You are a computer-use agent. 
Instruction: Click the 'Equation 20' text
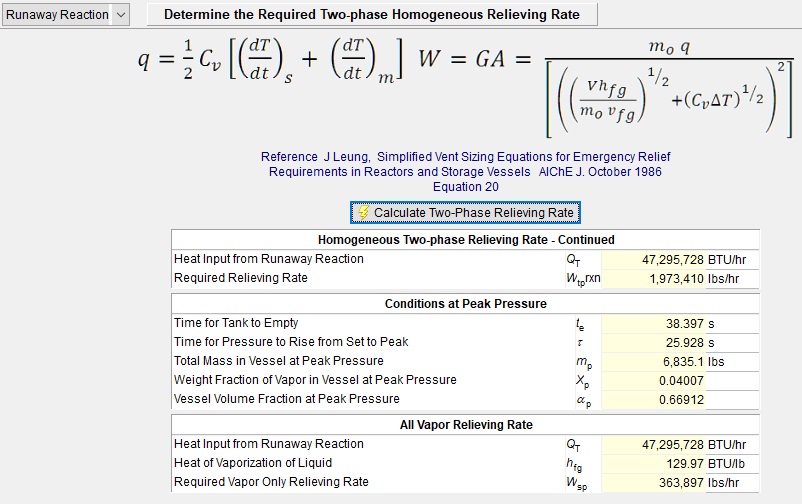[x=465, y=187]
